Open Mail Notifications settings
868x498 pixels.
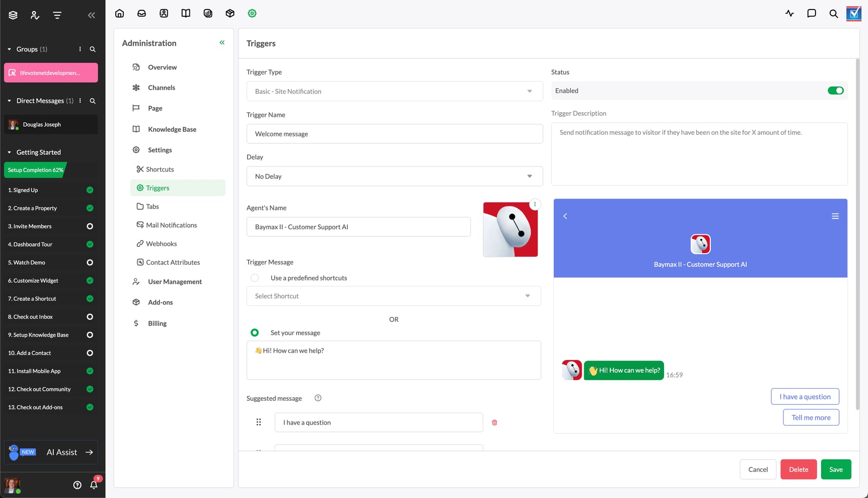[171, 225]
